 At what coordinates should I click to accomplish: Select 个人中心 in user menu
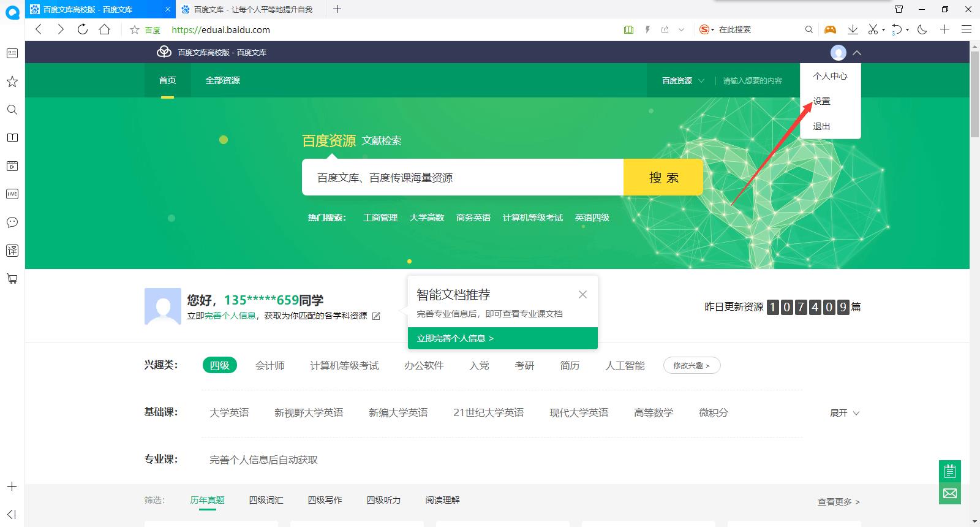pyautogui.click(x=830, y=76)
